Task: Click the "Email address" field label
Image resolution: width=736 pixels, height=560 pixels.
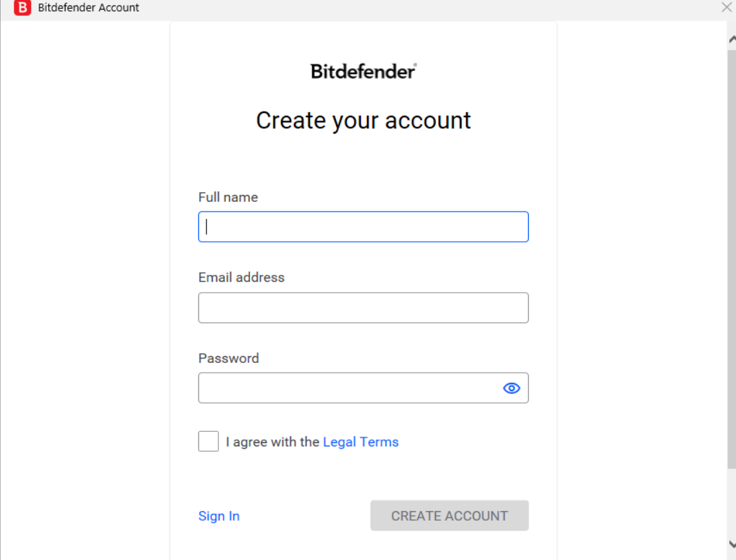Action: pos(241,278)
